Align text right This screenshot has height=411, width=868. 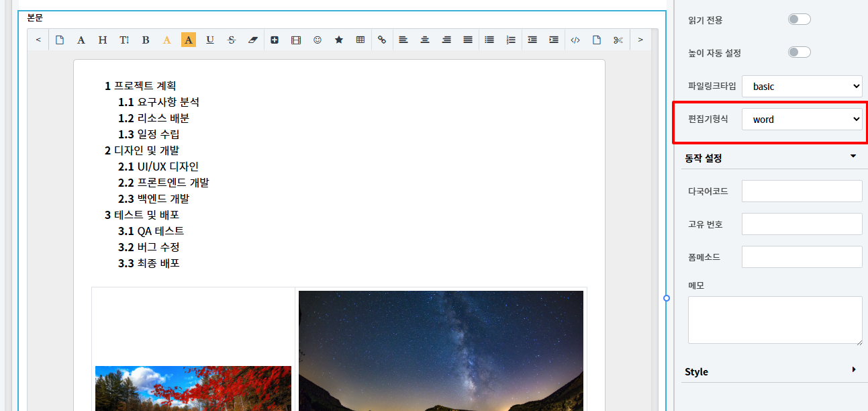click(446, 40)
